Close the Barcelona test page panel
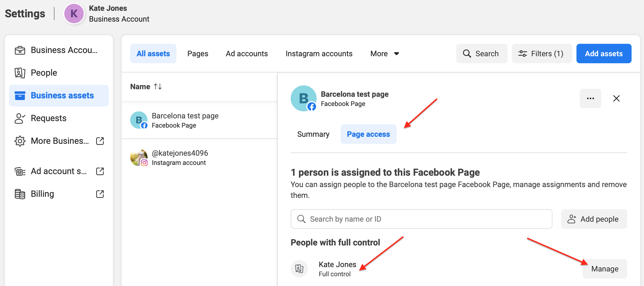The width and height of the screenshot is (644, 286). pos(616,98)
